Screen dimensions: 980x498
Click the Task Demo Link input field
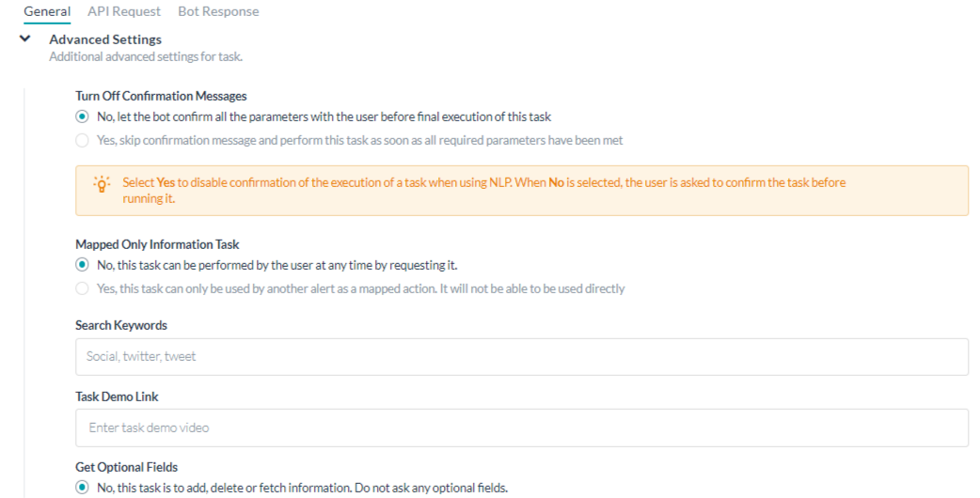click(522, 428)
